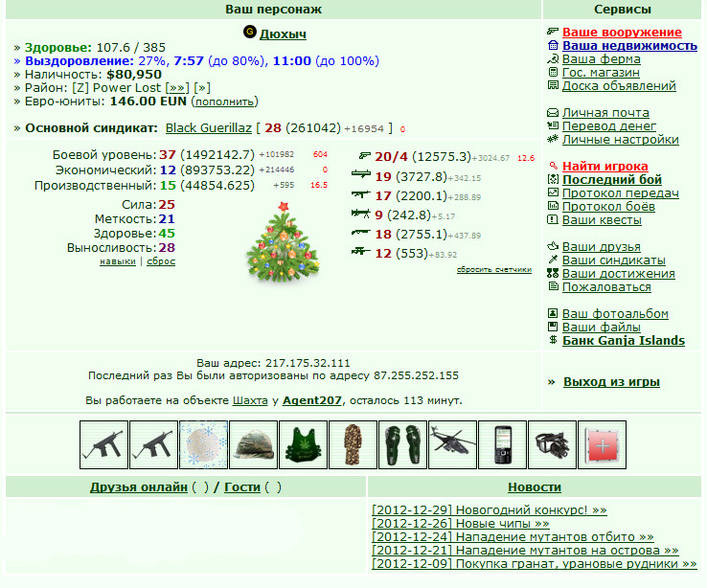Open Найти игрока link

point(605,167)
